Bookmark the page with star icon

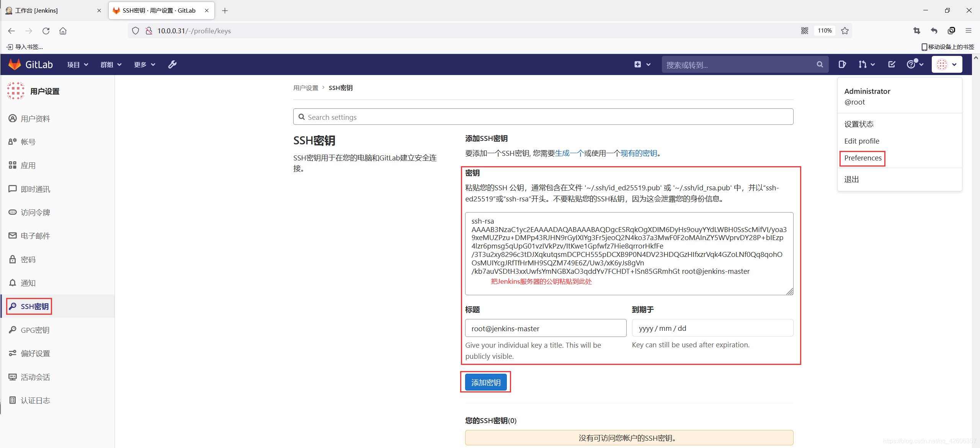point(845,31)
